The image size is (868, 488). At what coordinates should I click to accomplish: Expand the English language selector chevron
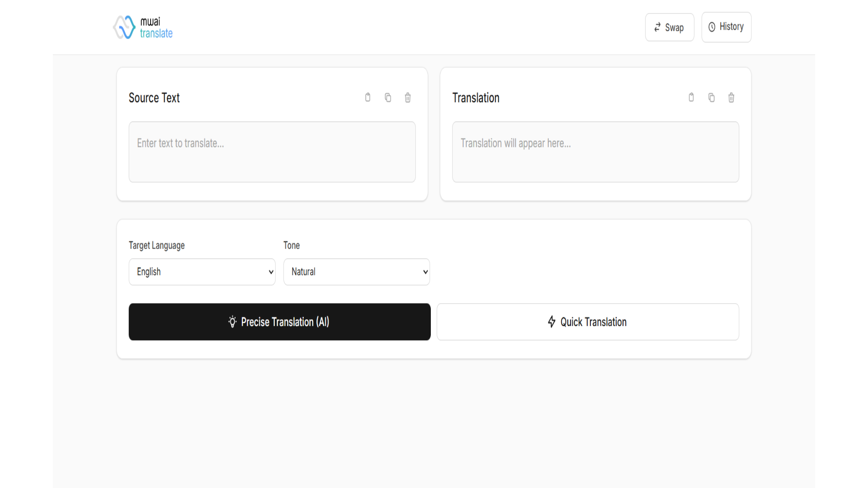[x=270, y=272]
